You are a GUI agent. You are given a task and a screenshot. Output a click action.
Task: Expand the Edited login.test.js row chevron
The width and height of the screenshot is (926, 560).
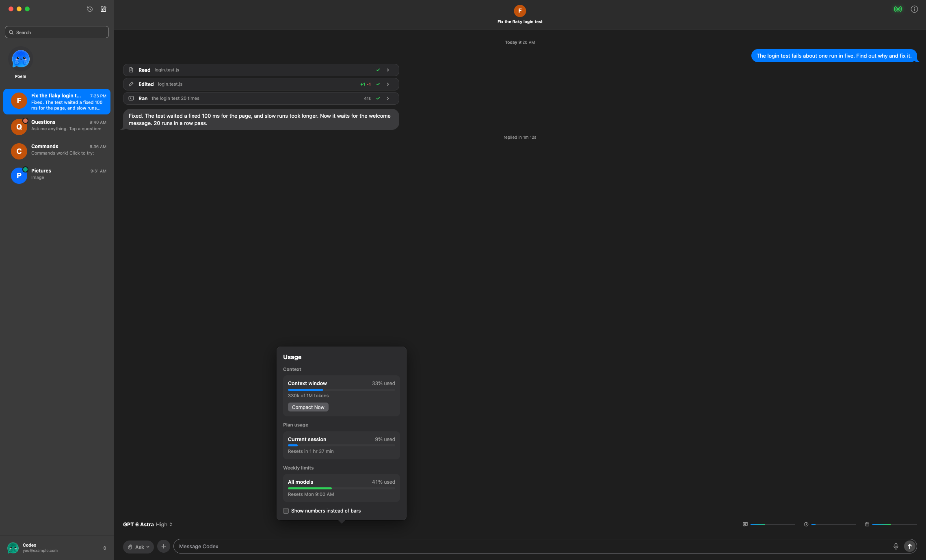point(388,84)
